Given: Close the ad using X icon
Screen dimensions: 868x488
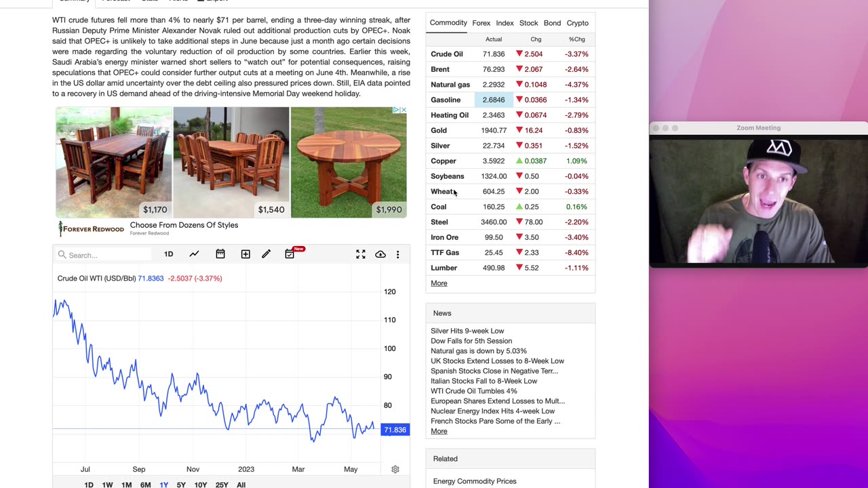Looking at the screenshot, I should [x=403, y=110].
